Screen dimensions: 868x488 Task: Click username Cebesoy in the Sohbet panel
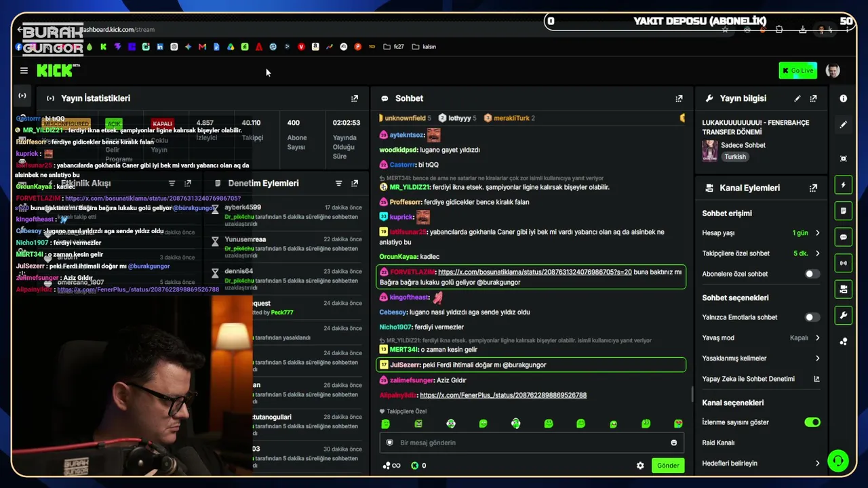click(x=393, y=312)
